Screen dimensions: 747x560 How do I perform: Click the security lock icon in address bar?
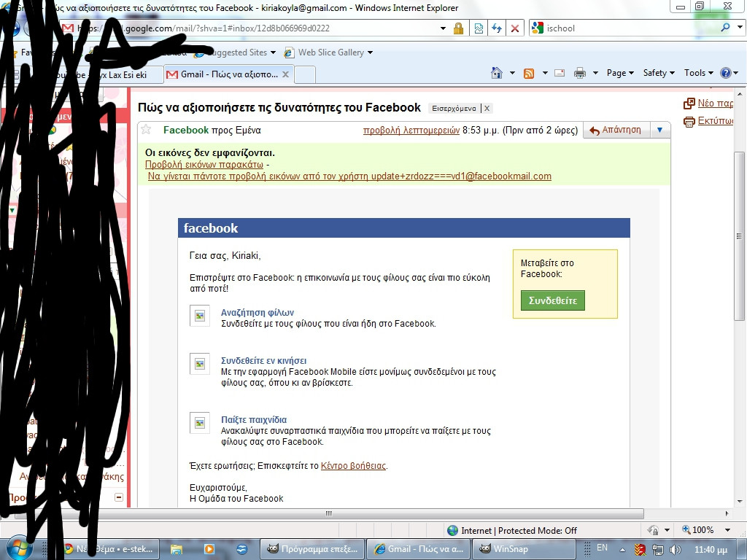458,28
